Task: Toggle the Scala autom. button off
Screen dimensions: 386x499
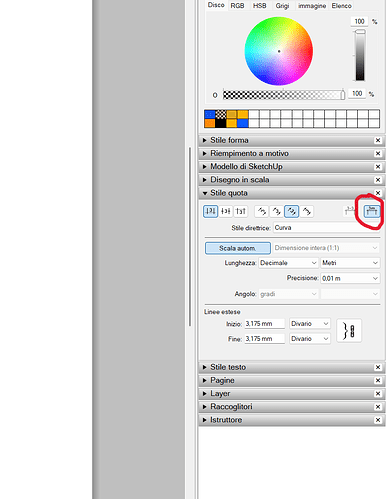Action: point(238,248)
